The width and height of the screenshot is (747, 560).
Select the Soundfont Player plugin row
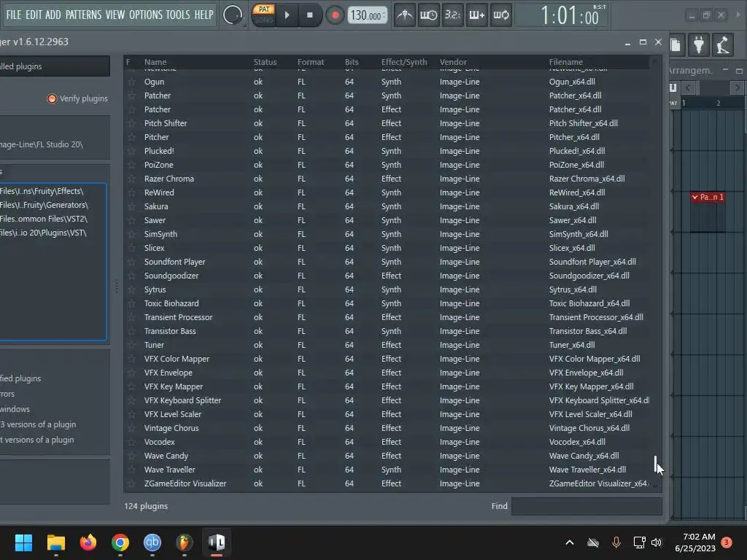pyautogui.click(x=387, y=262)
